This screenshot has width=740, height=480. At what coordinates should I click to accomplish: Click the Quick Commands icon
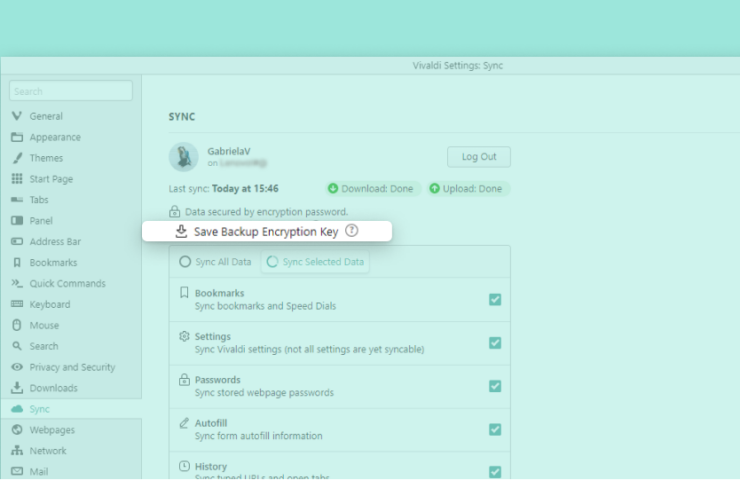pos(17,283)
